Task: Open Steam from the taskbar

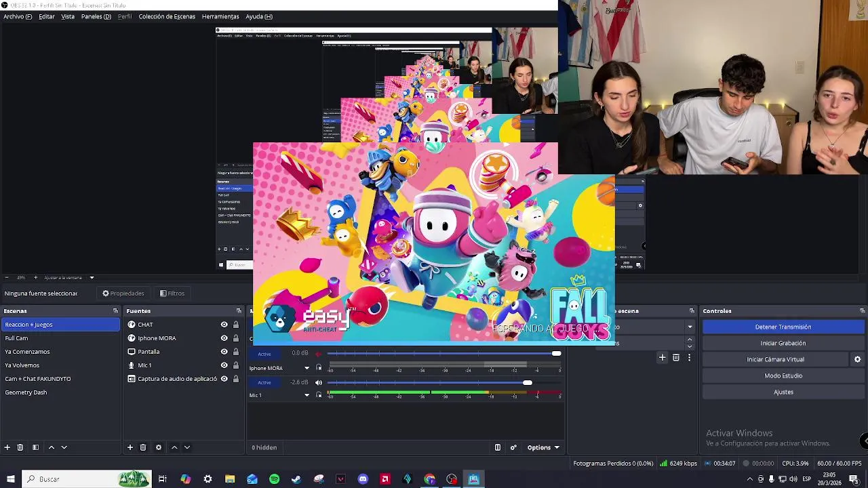Action: coord(296,479)
